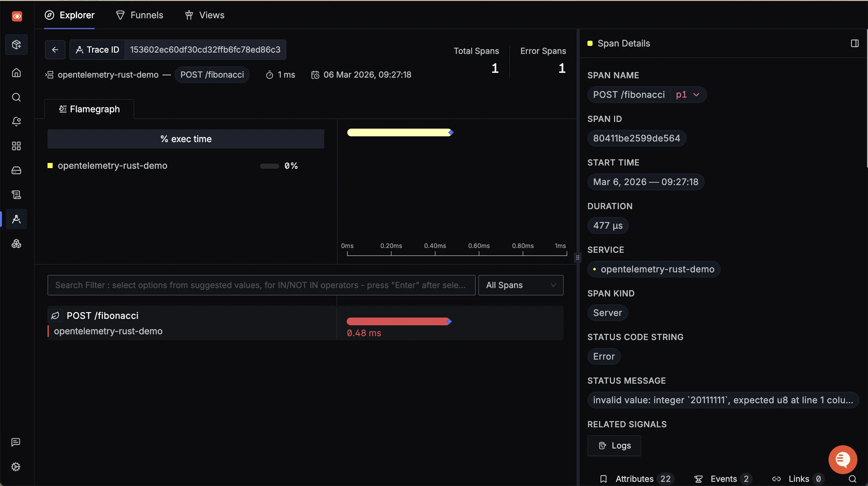Switch to the Funnels tab
Screen dimensions: 868x486
pos(140,15)
